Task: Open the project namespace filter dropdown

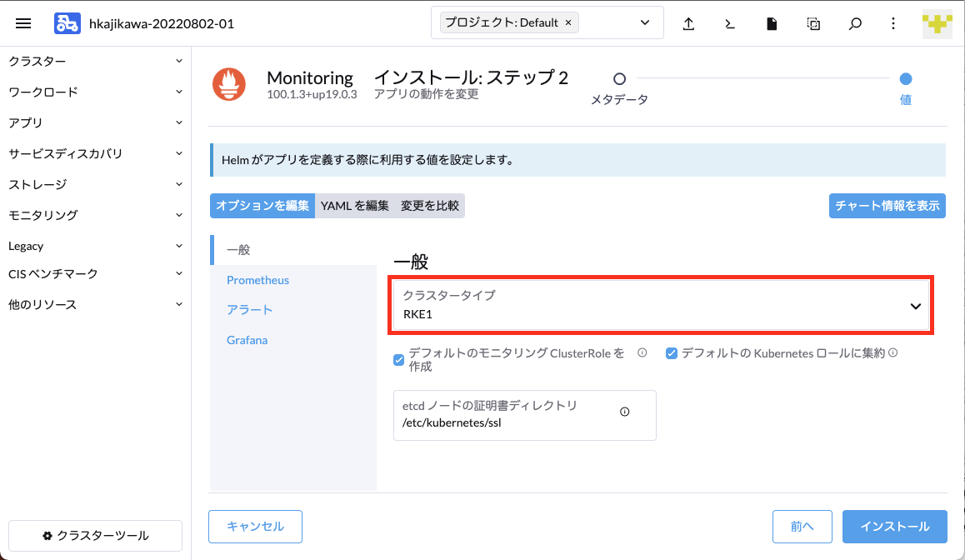Action: coord(644,22)
